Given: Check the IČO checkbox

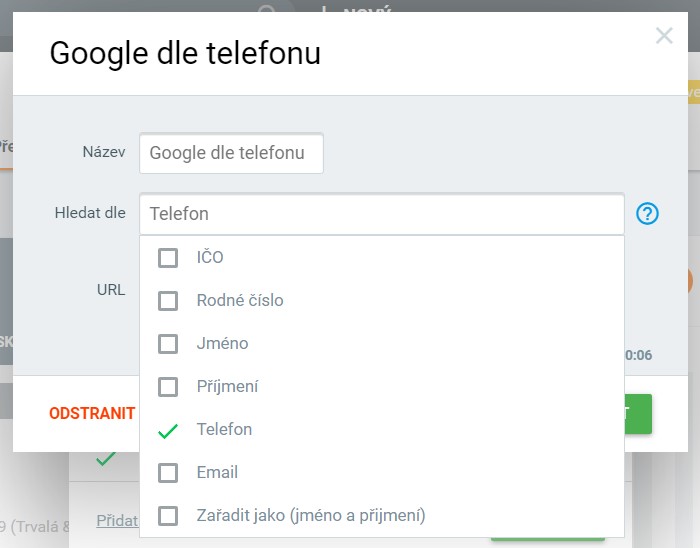Looking at the screenshot, I should 168,258.
